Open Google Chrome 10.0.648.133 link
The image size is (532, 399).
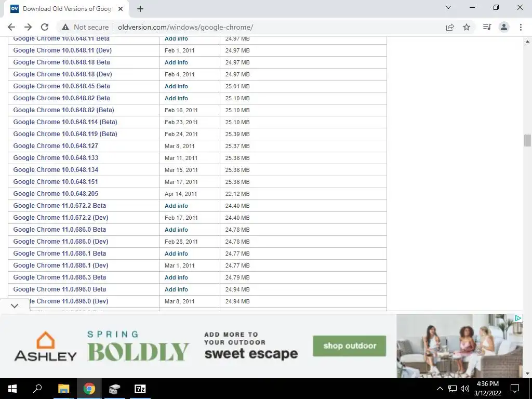pos(56,158)
